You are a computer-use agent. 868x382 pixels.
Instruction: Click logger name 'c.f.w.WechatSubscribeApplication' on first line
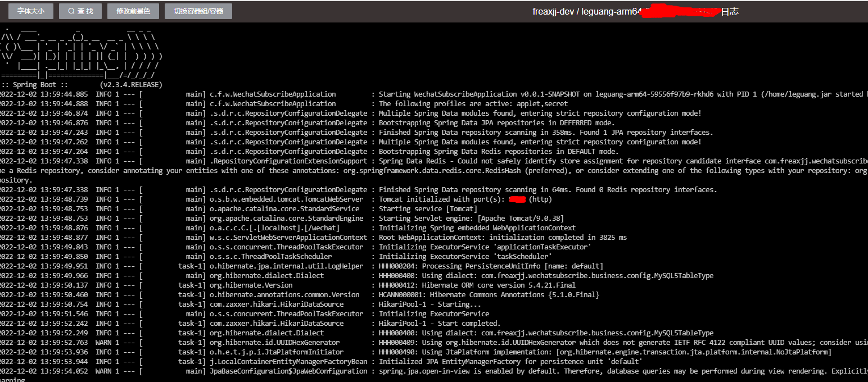(x=273, y=94)
